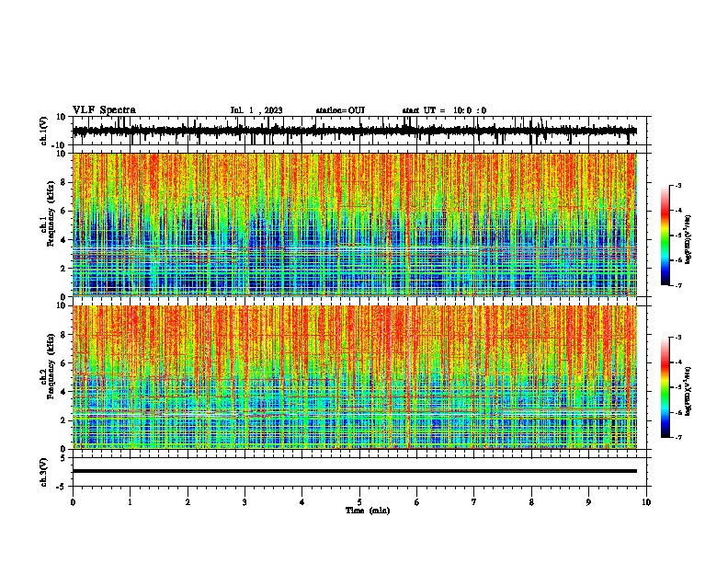Click the ch.3 flat black trace
The height and width of the screenshot is (563, 728).
point(354,471)
